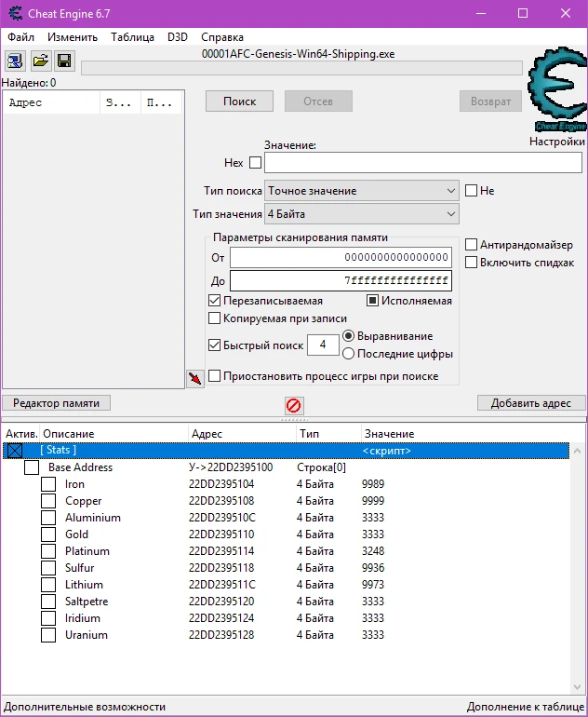Enable Включить спидхак checkbox
The width and height of the screenshot is (588, 717).
[x=471, y=263]
